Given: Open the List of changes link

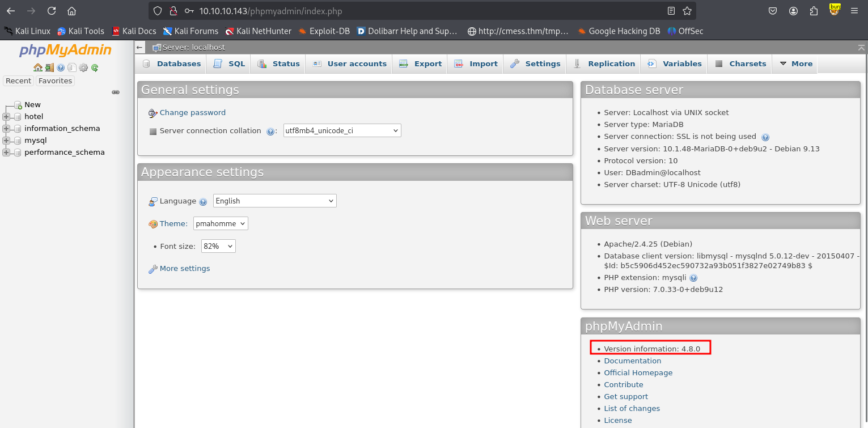Looking at the screenshot, I should 632,409.
